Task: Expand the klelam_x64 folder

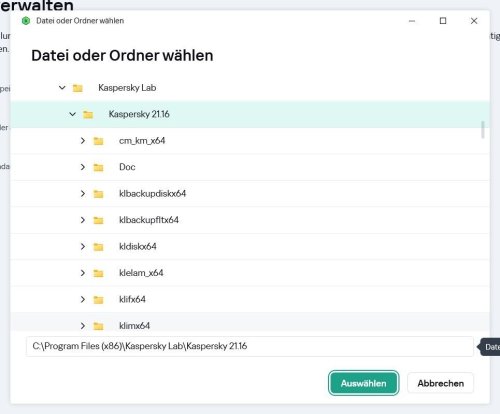Action: click(x=83, y=273)
